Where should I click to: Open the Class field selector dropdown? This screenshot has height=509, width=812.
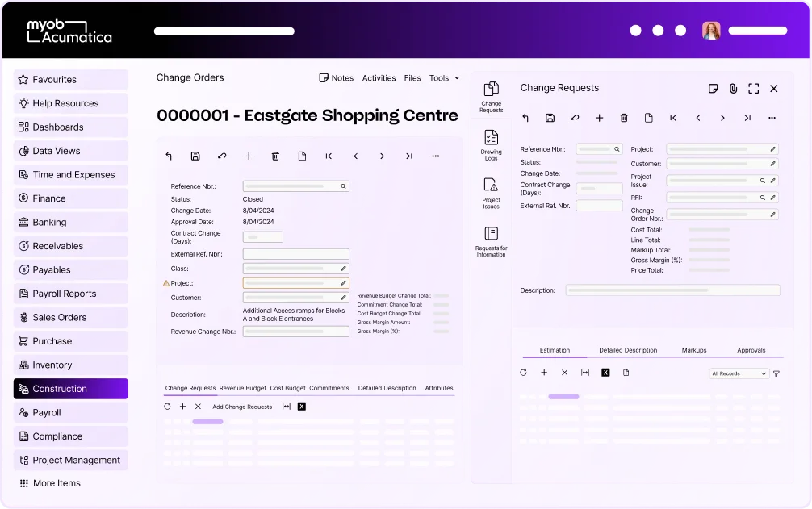343,268
